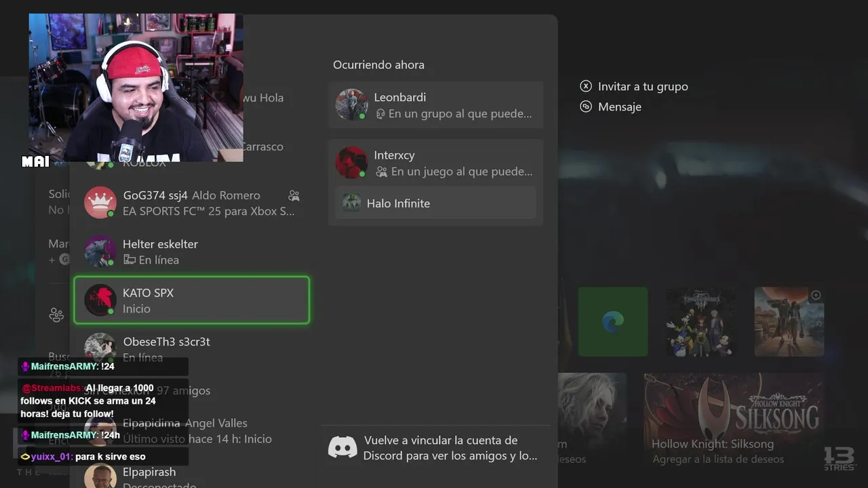868x488 pixels.
Task: Click the headset icon under Leonbardi
Action: [380, 114]
